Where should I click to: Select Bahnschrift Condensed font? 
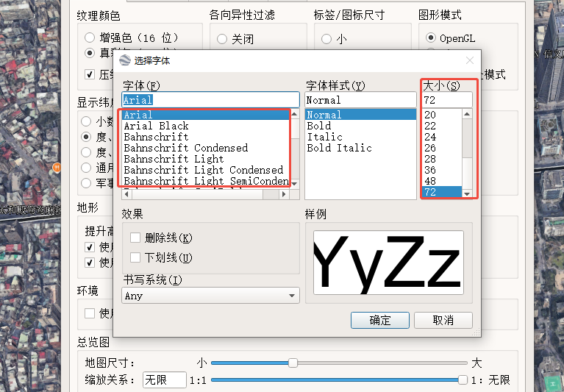click(206, 148)
